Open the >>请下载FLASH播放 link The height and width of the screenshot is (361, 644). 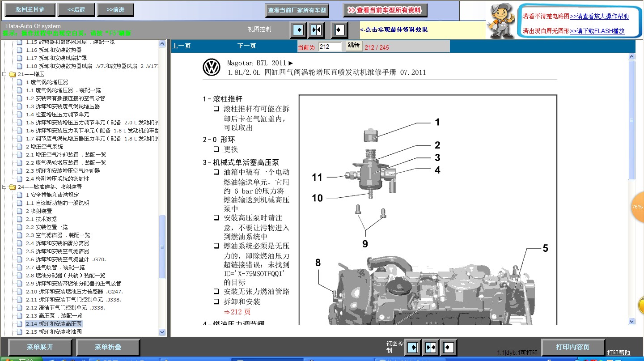[x=597, y=31]
